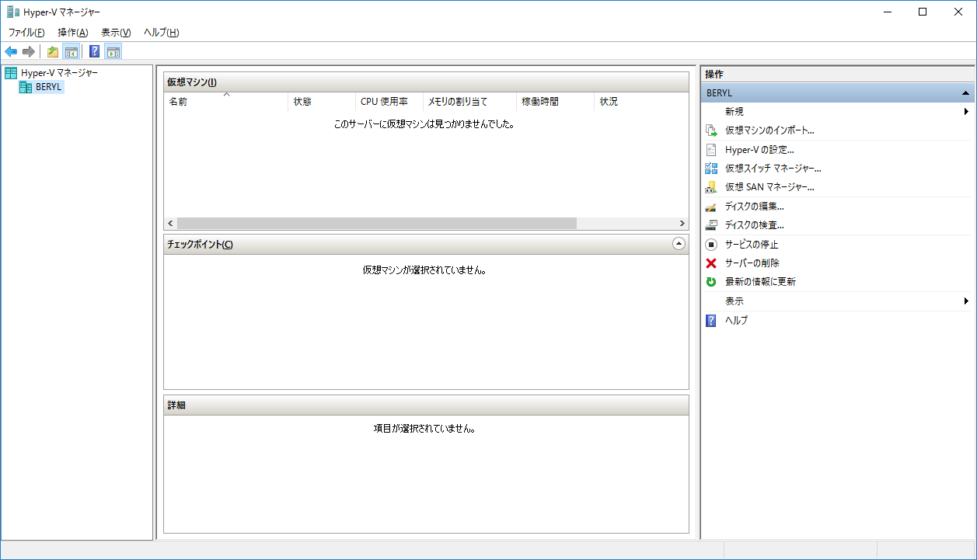Click the green 最新の情報に更新 refresh icon
Image resolution: width=977 pixels, height=560 pixels.
point(711,282)
